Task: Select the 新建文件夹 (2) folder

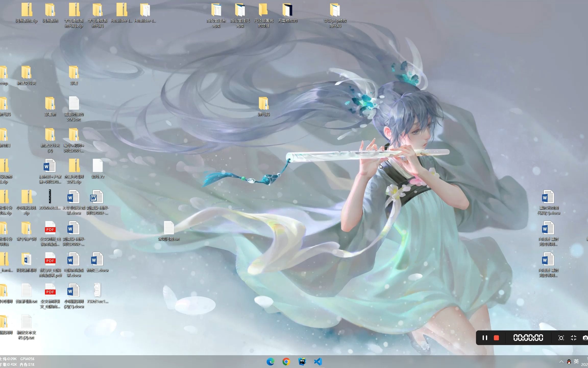Action: (50, 140)
